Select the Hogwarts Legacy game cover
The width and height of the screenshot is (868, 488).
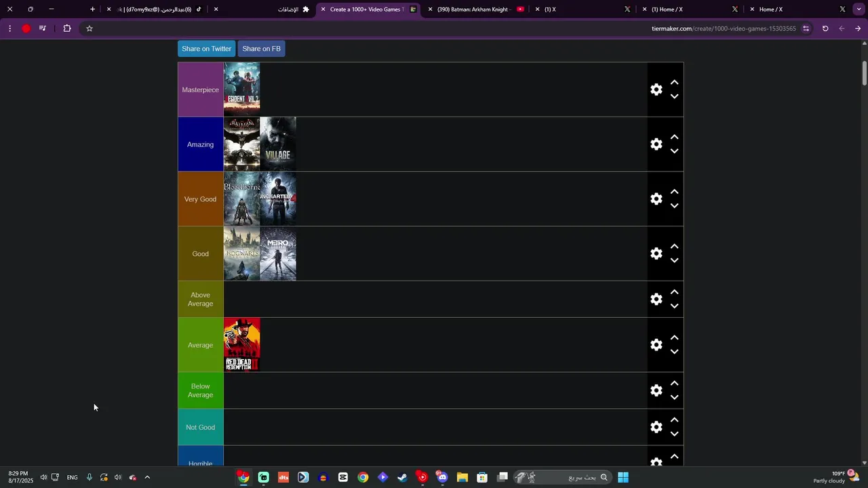coord(242,253)
